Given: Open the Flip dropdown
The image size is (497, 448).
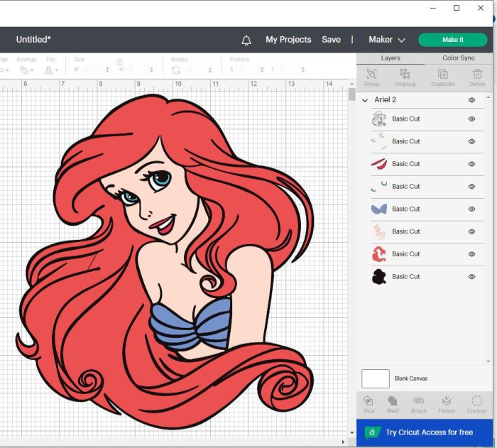Looking at the screenshot, I should (51, 70).
